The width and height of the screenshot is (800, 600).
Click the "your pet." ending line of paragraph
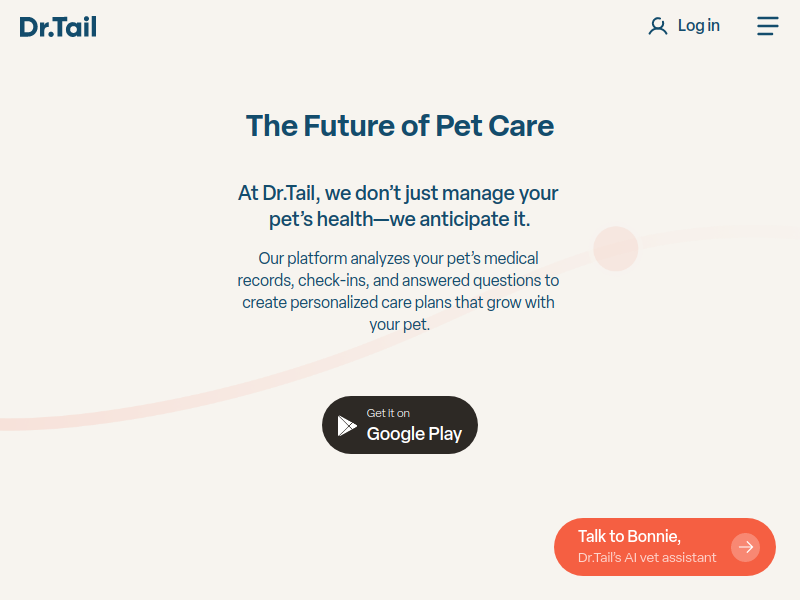(x=399, y=324)
